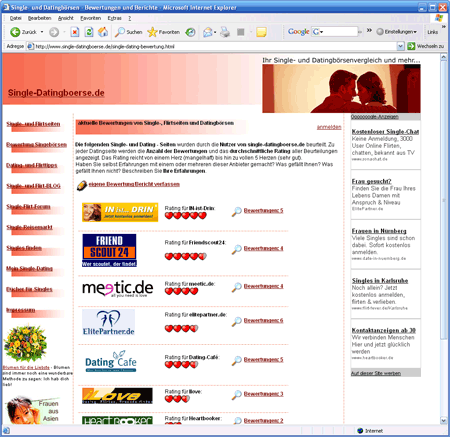Viewport: 450px width, 437px height.
Task: Print page using printer icon
Action: coord(225,32)
